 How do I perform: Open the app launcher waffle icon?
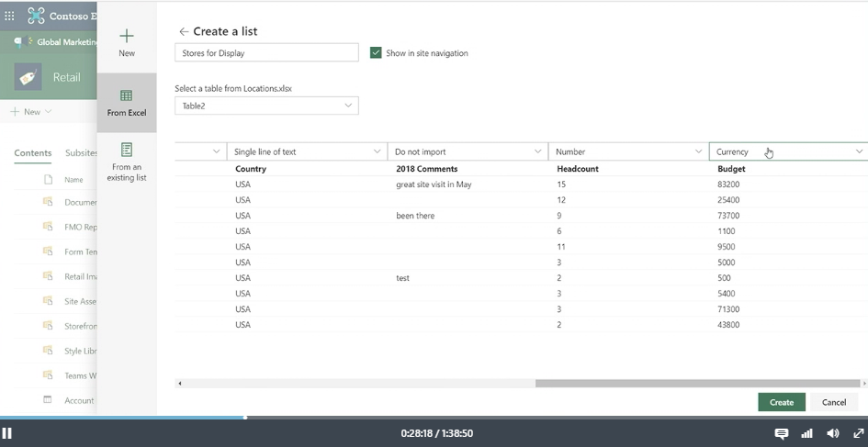point(10,16)
